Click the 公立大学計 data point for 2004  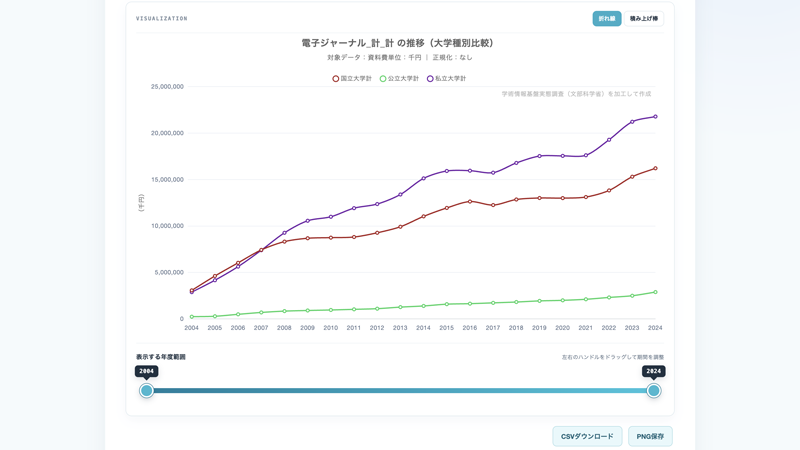pyautogui.click(x=192, y=317)
